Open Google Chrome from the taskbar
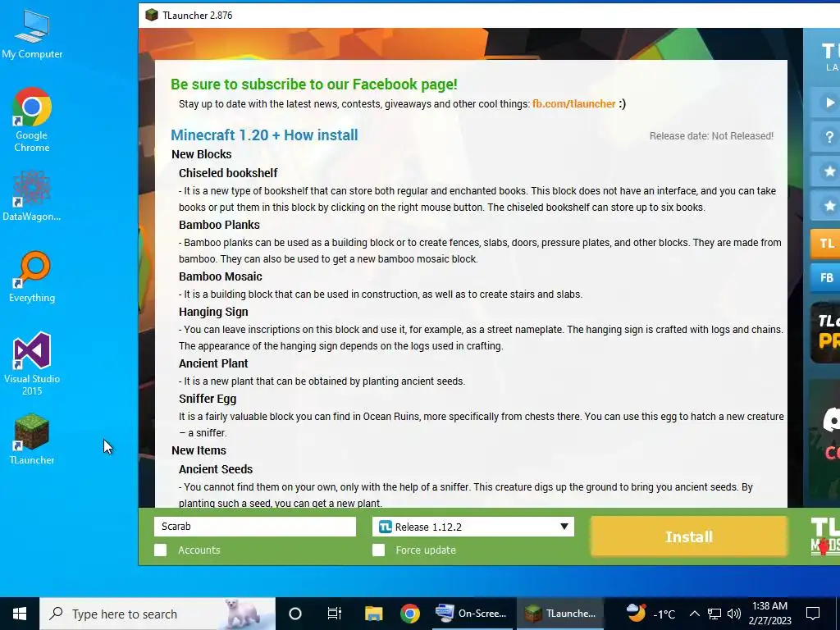Image resolution: width=840 pixels, height=630 pixels. tap(410, 614)
